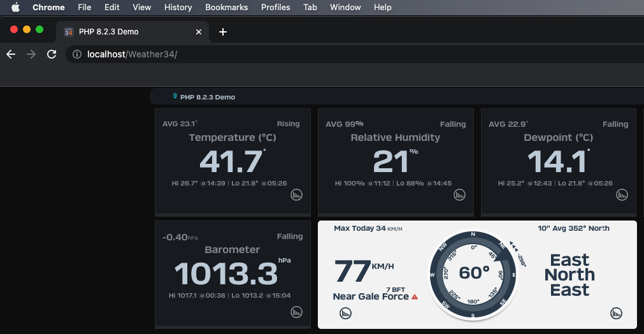
Task: Click the Near Gale Force label
Action: (371, 296)
